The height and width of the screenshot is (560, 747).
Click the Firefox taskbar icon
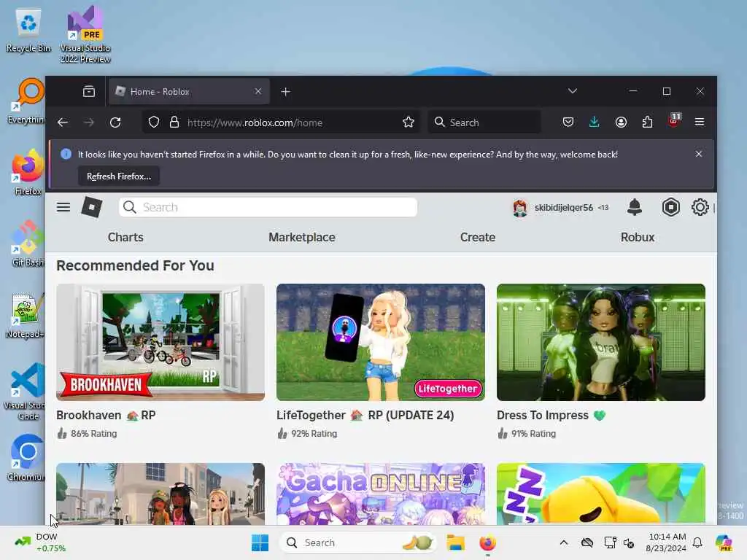487,542
